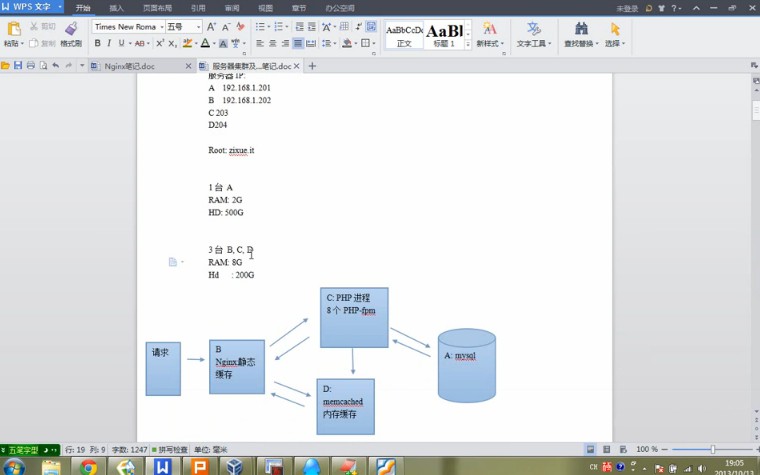Decrease paragraph indent

click(x=300, y=27)
